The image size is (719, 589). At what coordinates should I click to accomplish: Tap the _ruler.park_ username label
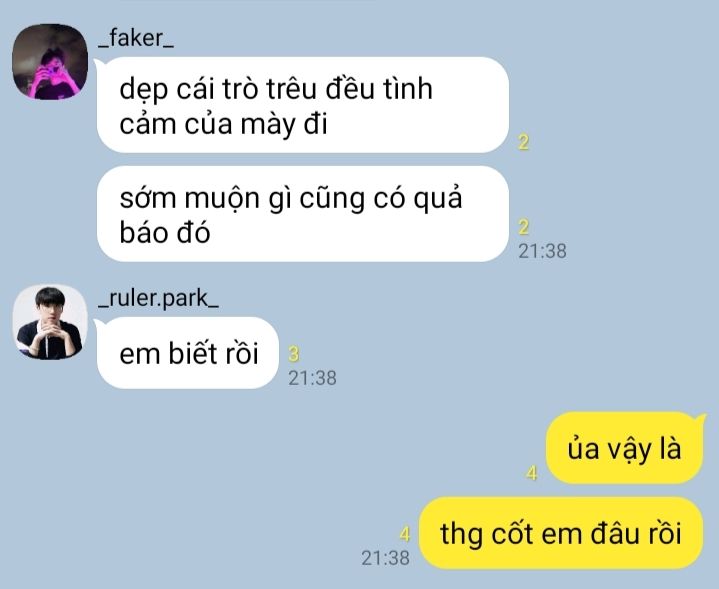coord(158,299)
